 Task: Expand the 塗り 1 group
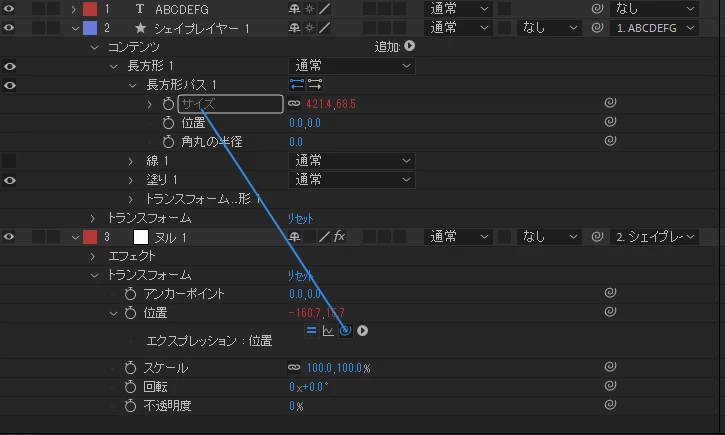(130, 180)
